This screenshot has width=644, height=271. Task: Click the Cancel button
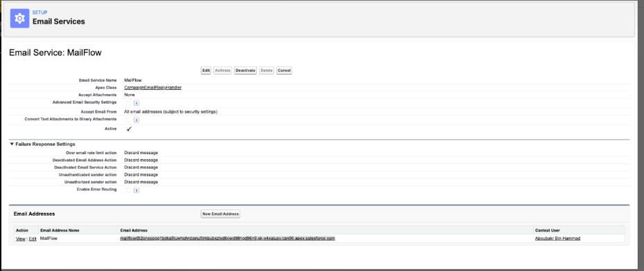pos(284,71)
